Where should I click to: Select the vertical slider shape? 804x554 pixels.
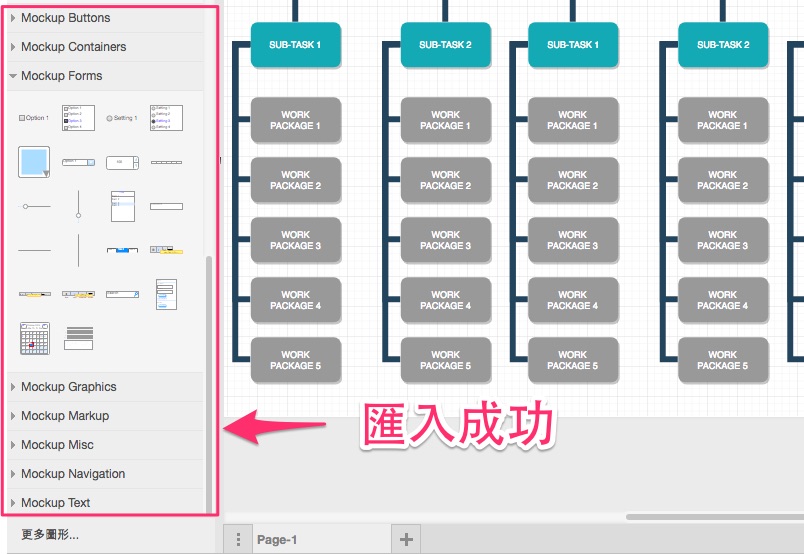tap(78, 206)
